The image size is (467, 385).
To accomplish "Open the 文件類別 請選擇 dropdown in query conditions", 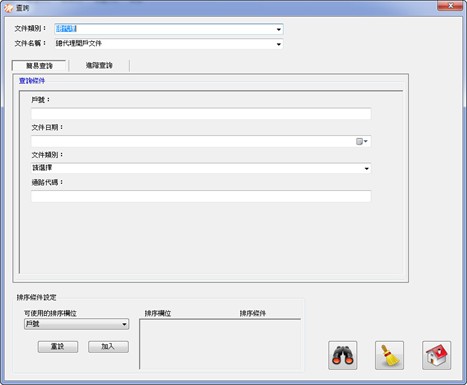I will (x=366, y=168).
